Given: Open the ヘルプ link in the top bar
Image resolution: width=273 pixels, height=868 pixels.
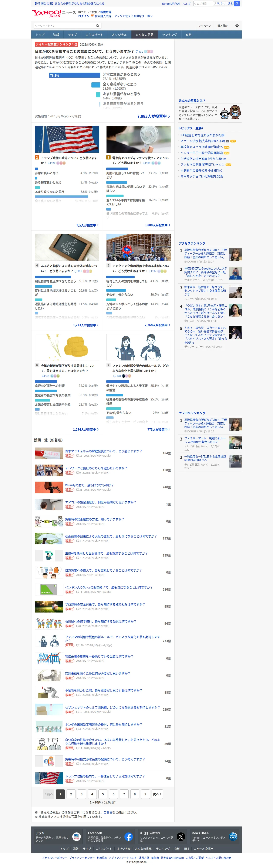Looking at the screenshot, I should [186, 3].
